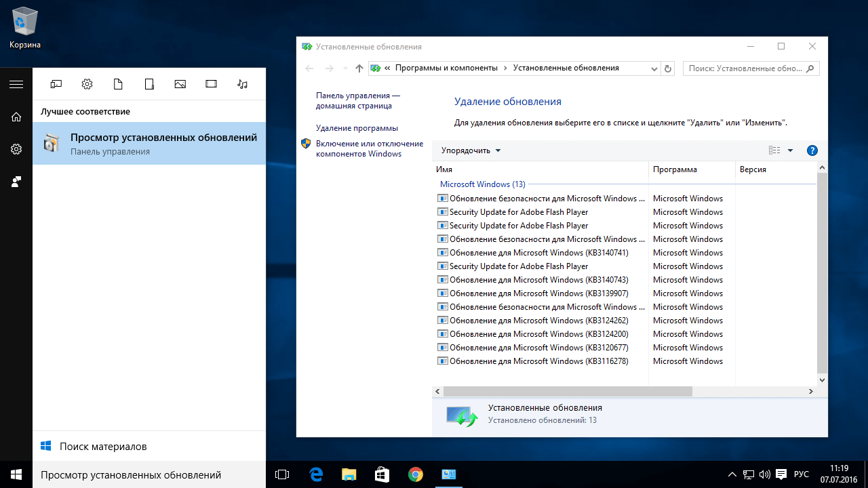Open the hamburger menu in search panel
Viewport: 868px width, 488px height.
pyautogui.click(x=16, y=84)
